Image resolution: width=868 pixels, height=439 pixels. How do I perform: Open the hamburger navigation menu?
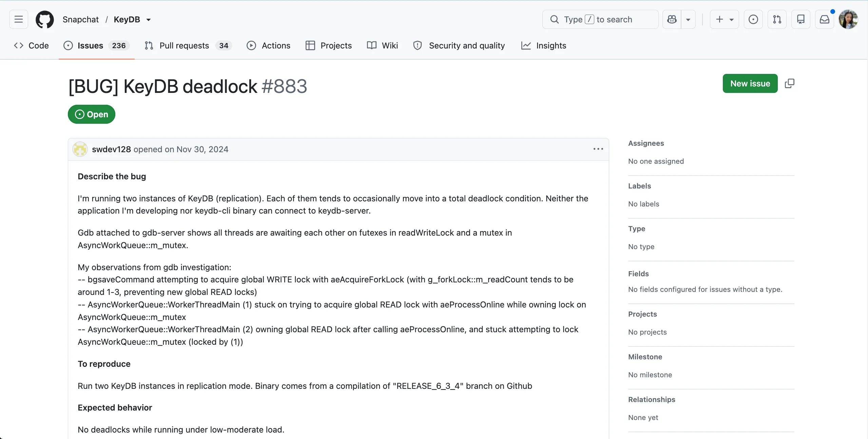[x=19, y=19]
